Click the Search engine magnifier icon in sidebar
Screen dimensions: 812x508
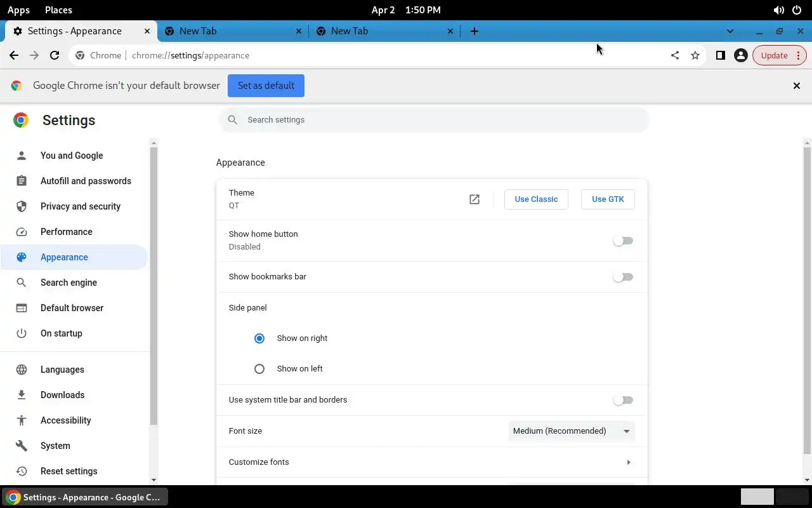[x=22, y=283]
